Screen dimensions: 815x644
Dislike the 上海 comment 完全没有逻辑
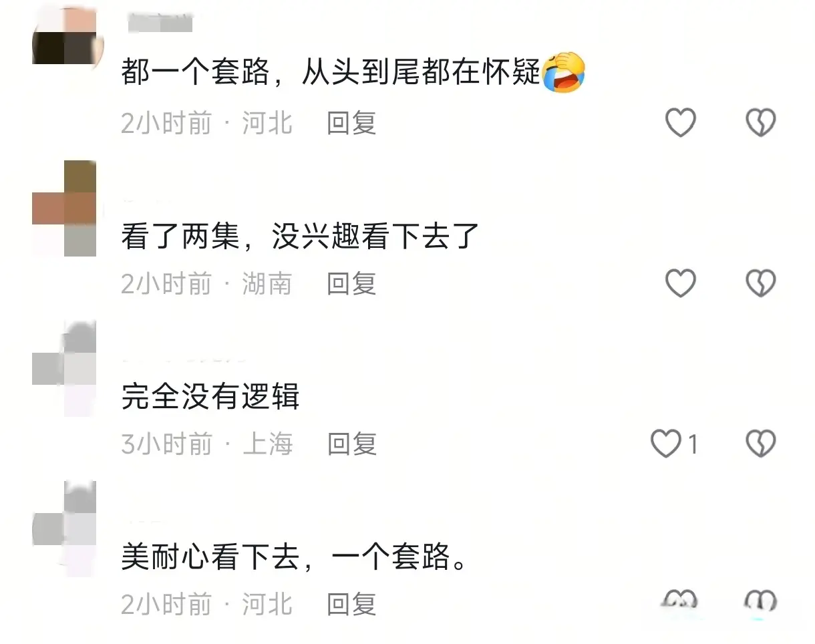(x=760, y=444)
